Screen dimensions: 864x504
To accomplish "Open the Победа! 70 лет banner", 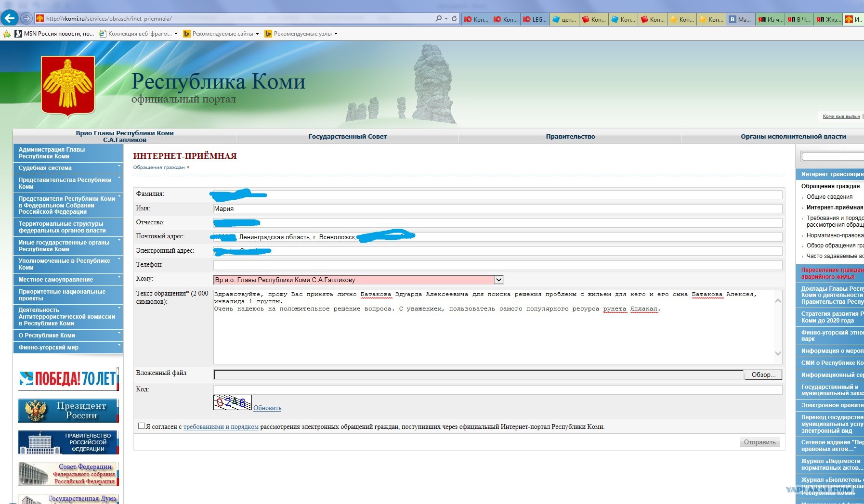I will coord(68,379).
